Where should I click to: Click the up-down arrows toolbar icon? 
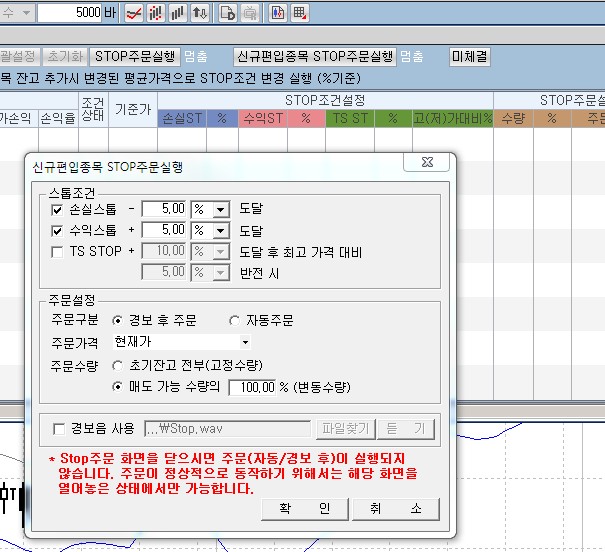coord(200,13)
